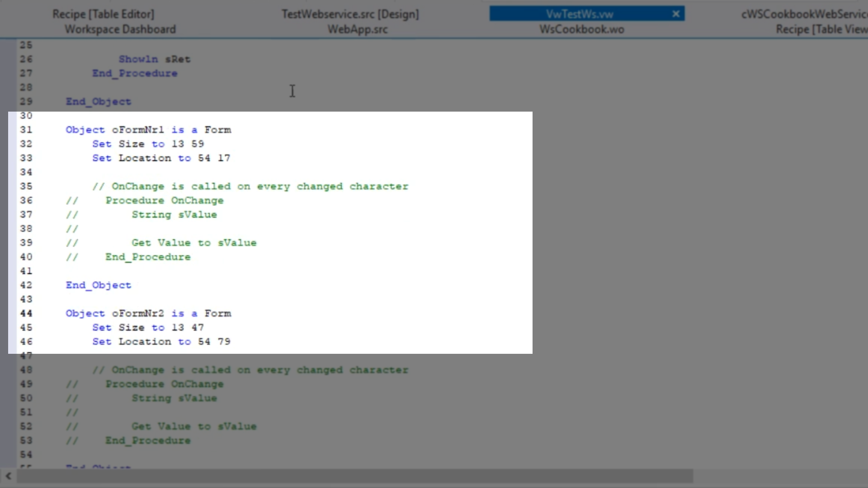Switch to cWSCookbookWebService tab
868x488 pixels.
click(804, 14)
